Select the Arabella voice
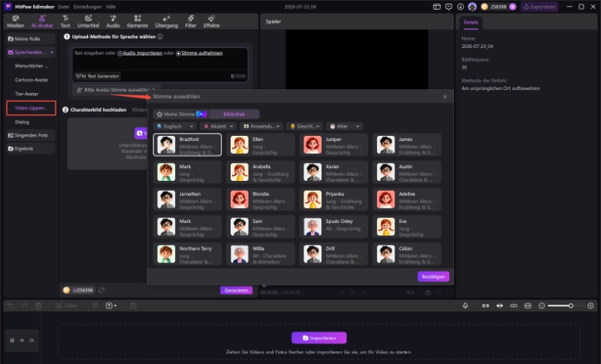 pos(261,172)
